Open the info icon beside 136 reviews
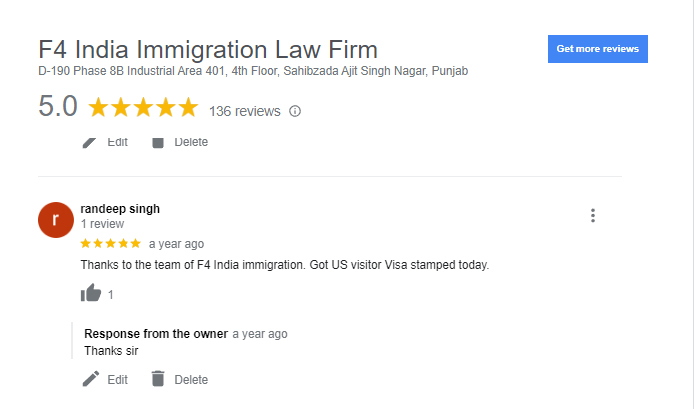This screenshot has height=409, width=694. [x=295, y=111]
